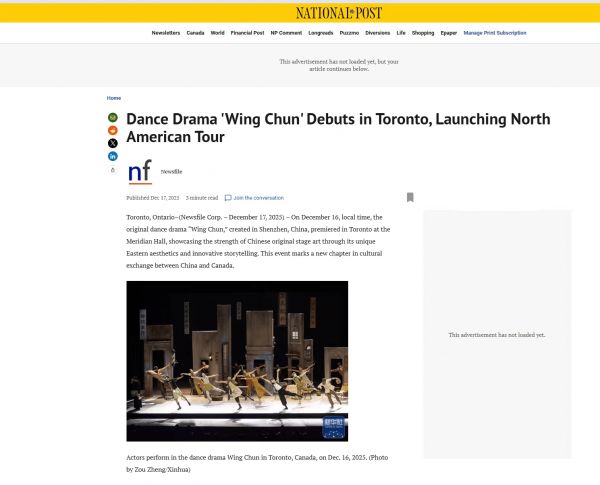
Task: Share article on X
Action: point(112,143)
